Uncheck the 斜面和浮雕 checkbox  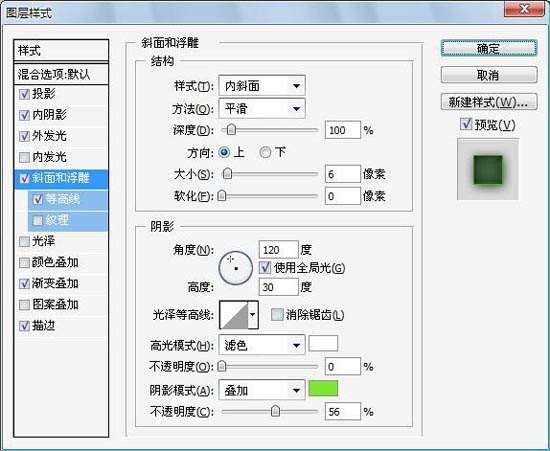coord(24,179)
